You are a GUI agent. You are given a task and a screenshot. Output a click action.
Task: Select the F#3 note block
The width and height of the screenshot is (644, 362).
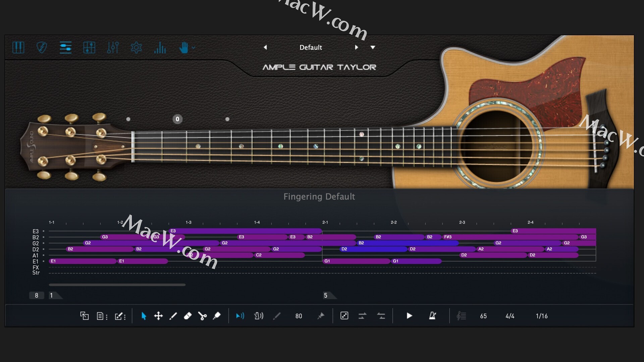coord(511,237)
